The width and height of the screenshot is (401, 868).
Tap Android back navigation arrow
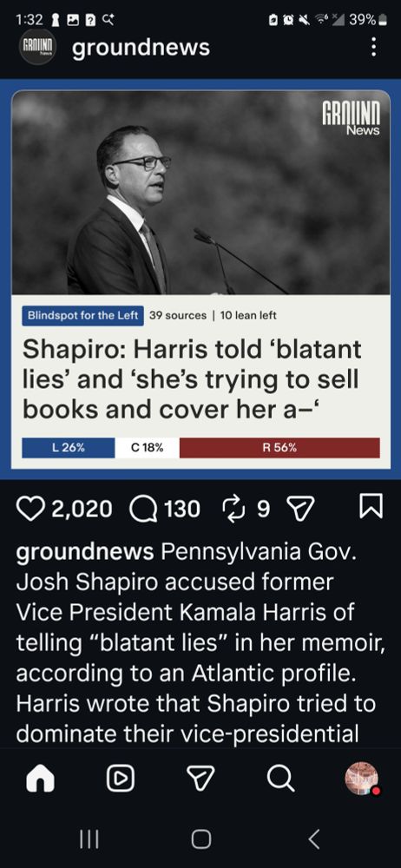pyautogui.click(x=313, y=839)
